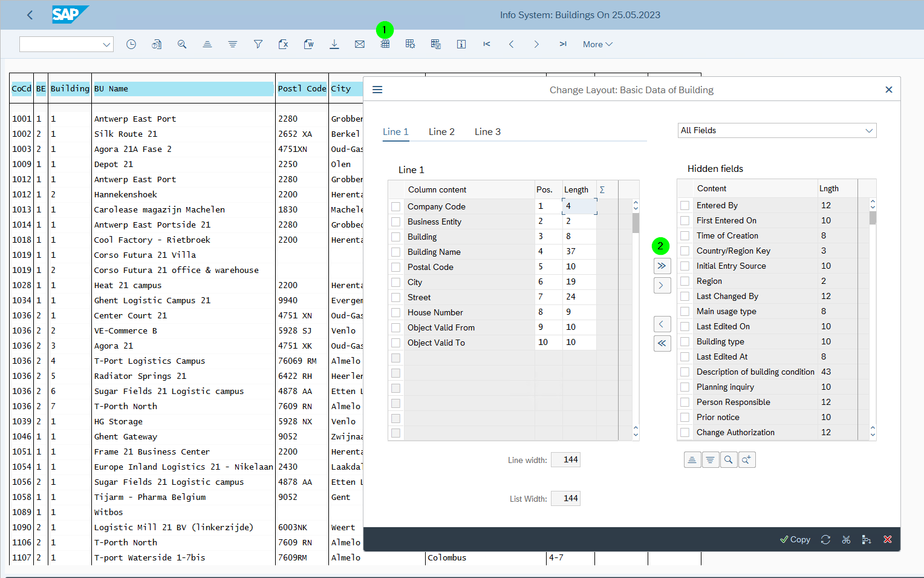The height and width of the screenshot is (578, 924).
Task: Tick the Postal Code checkbox
Action: (x=396, y=267)
